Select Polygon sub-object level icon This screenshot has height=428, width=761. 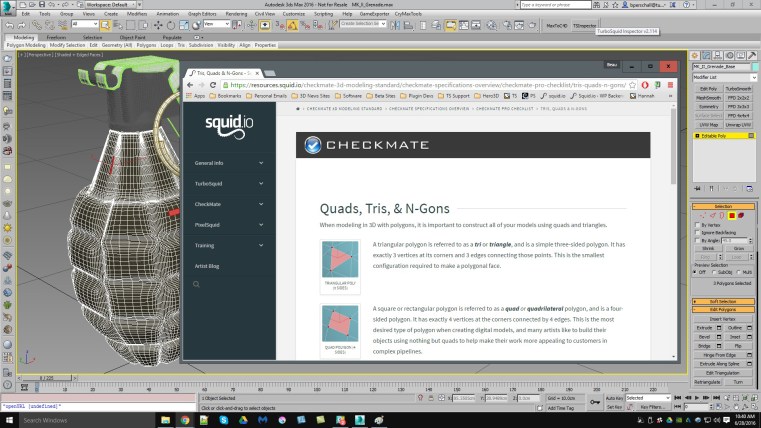coord(732,215)
